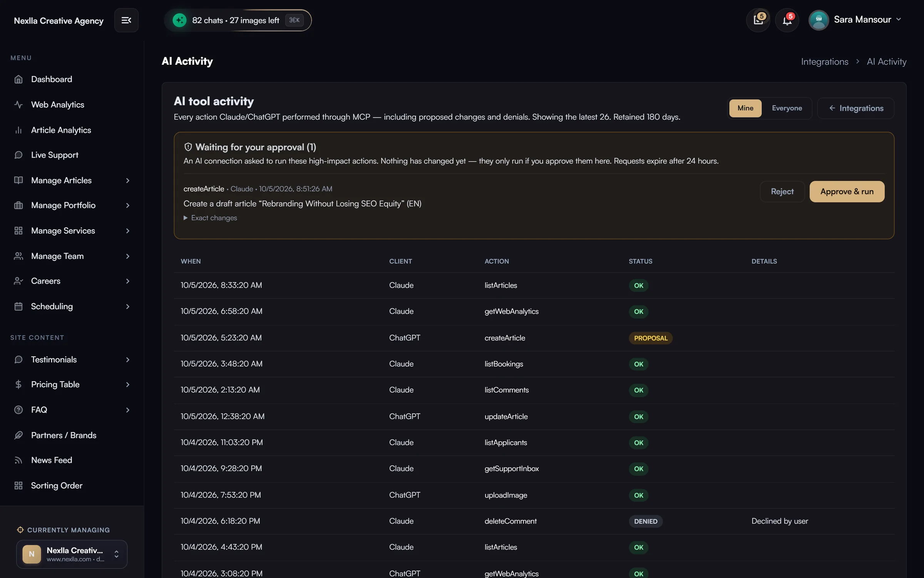This screenshot has height=578, width=924.
Task: Click the Manage Services grid icon
Action: pos(18,231)
